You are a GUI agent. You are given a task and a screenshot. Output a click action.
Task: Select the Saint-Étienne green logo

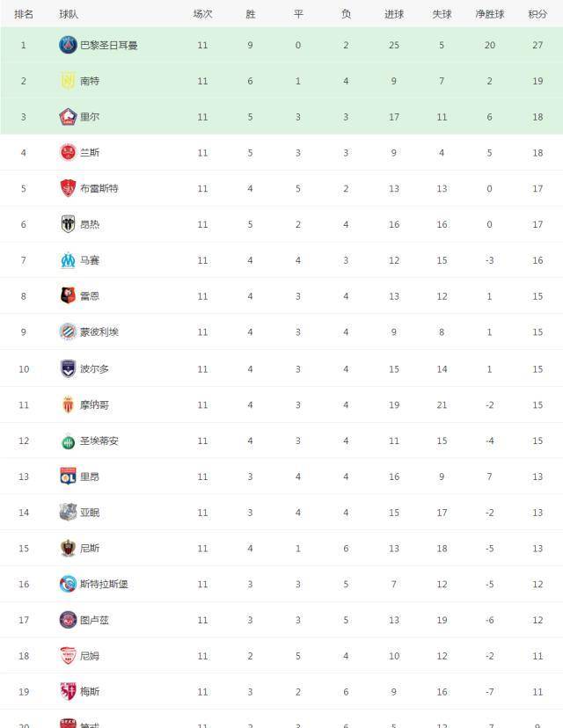68,442
